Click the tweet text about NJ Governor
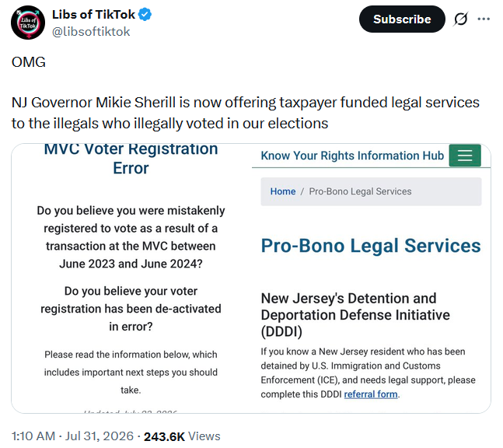 [246, 113]
